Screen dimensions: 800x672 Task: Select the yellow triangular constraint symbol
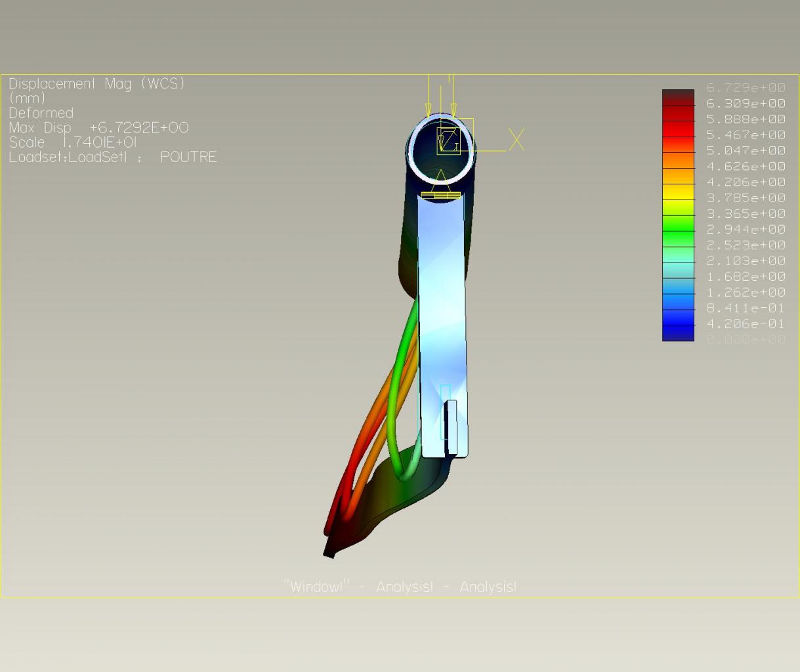coord(441,184)
